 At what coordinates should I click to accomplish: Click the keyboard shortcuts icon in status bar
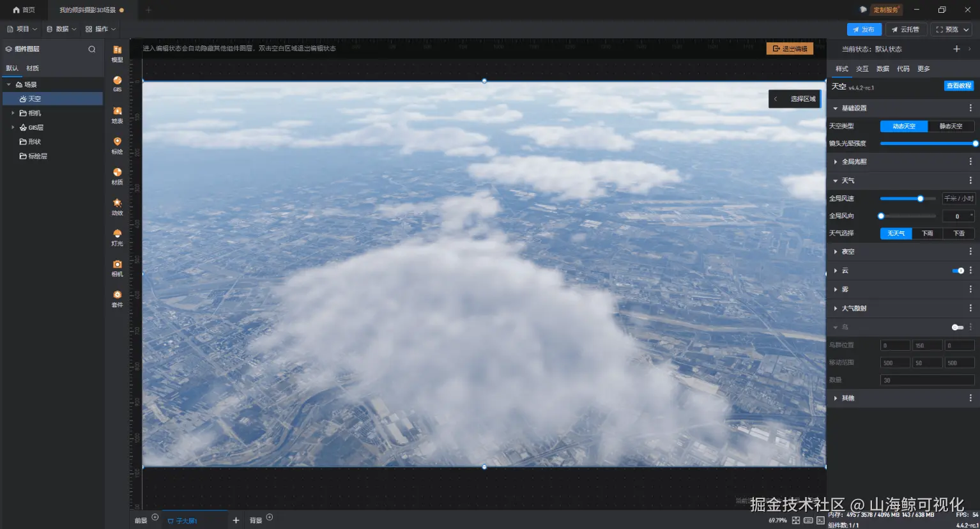pos(808,520)
